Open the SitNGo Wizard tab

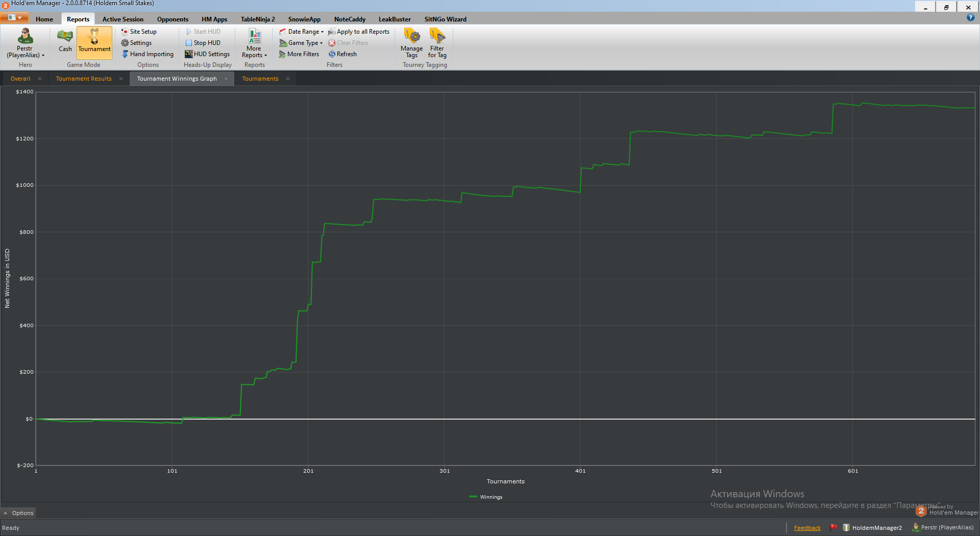[x=445, y=19]
